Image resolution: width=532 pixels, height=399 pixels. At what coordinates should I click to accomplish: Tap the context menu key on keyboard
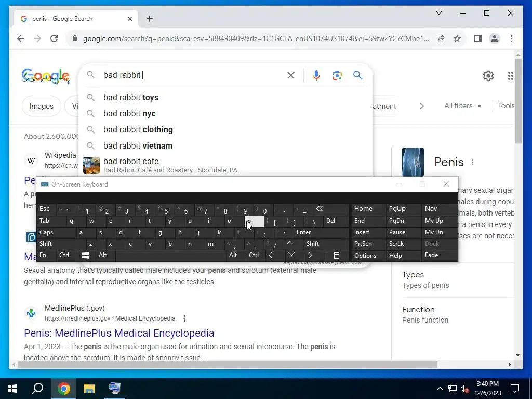pos(337,256)
